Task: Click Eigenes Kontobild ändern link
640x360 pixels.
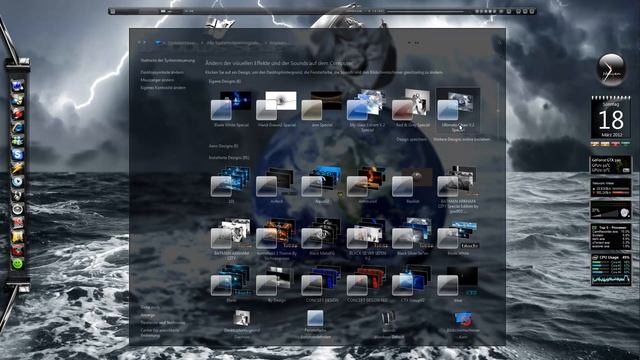Action: [x=163, y=88]
